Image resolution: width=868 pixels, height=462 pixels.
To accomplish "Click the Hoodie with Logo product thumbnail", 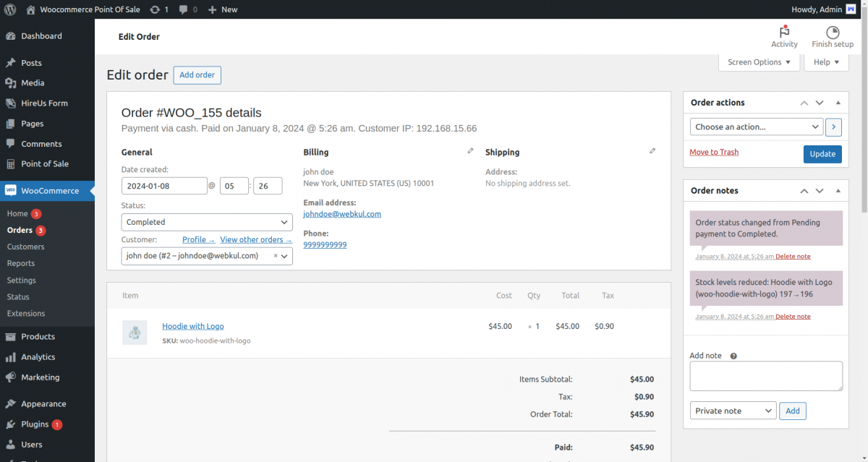I will pyautogui.click(x=135, y=333).
